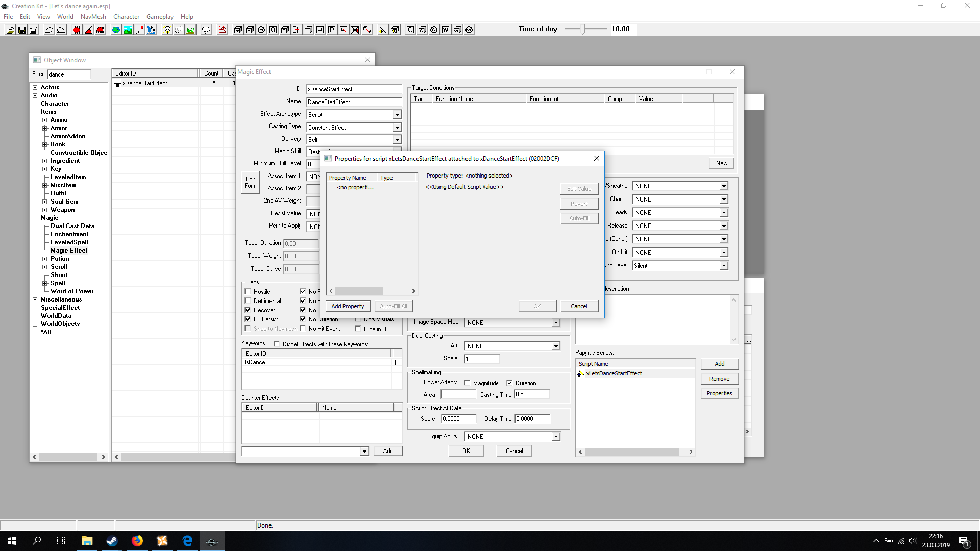Open the Casting Type dropdown

[x=397, y=128]
